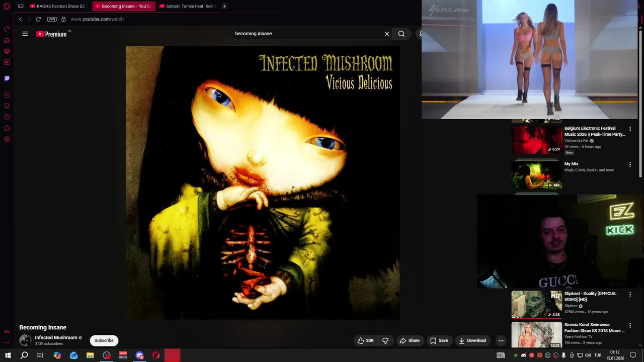Save the video to a playlist
644x362 pixels.
pos(439,340)
